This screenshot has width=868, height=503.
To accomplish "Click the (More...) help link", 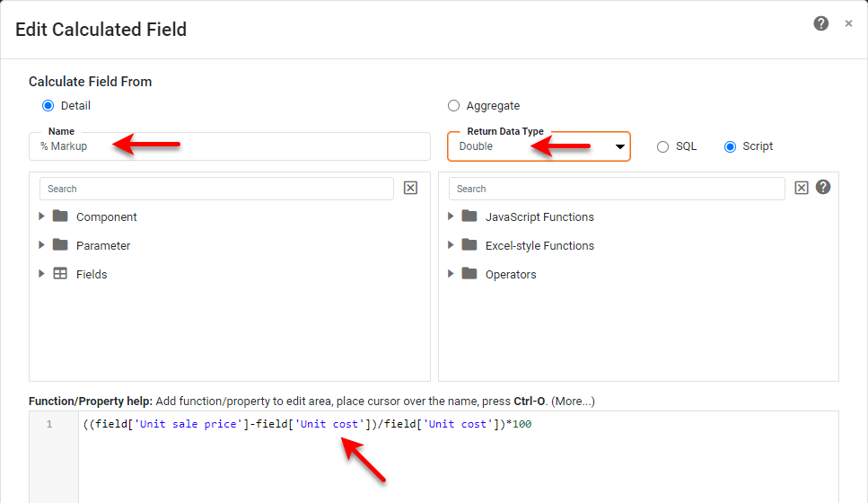I will click(573, 402).
